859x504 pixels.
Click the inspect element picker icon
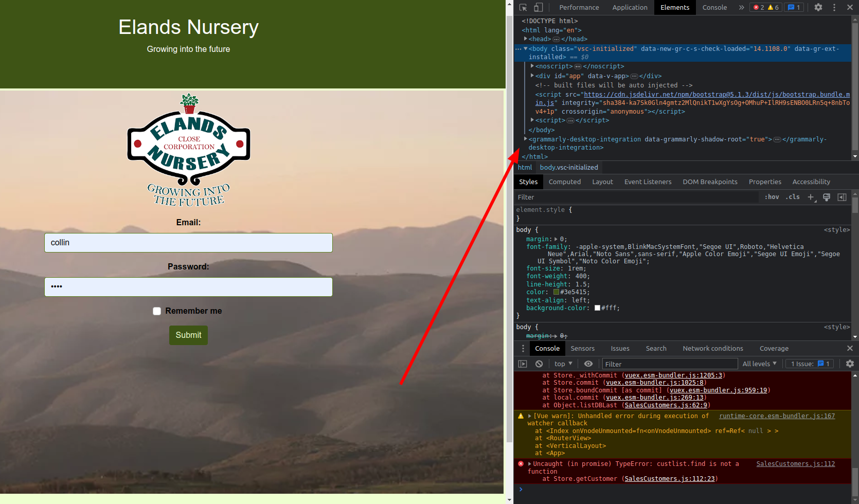[523, 7]
